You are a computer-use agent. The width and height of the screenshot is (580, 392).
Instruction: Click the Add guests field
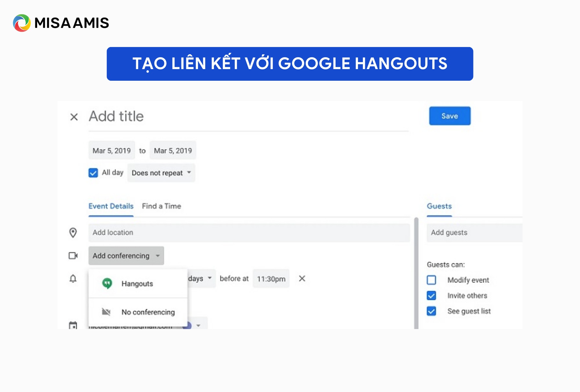[474, 233]
